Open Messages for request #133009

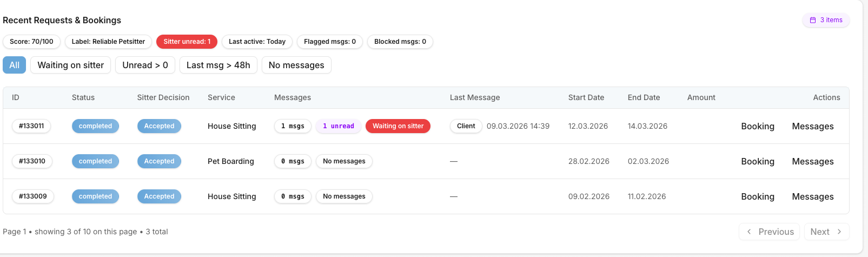click(812, 196)
